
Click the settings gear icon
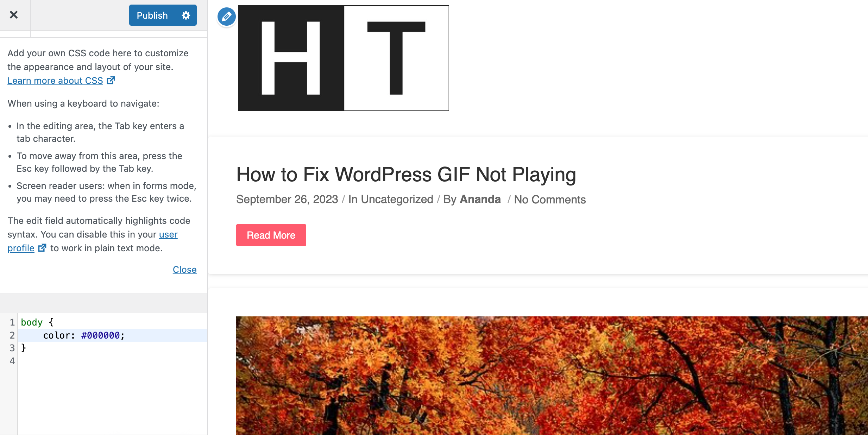coord(186,15)
